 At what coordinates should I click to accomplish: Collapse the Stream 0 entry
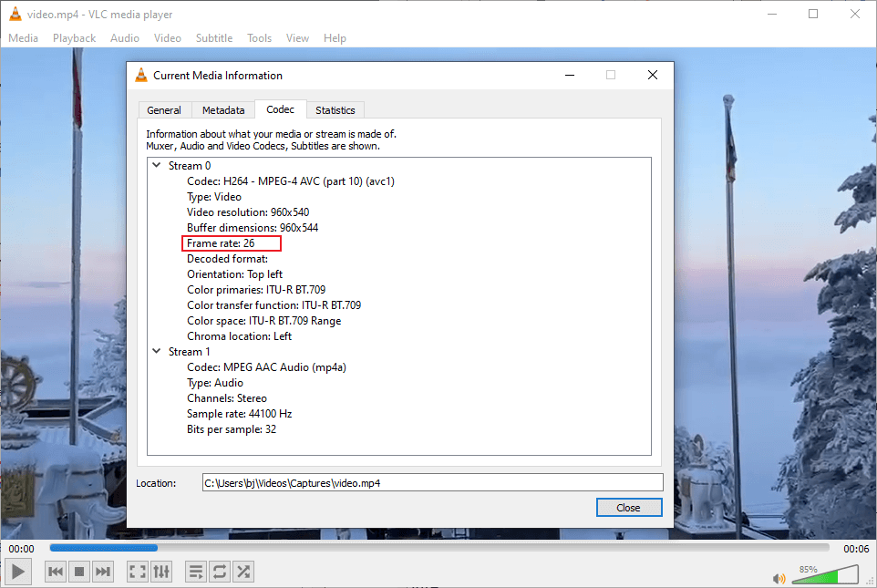pos(156,165)
